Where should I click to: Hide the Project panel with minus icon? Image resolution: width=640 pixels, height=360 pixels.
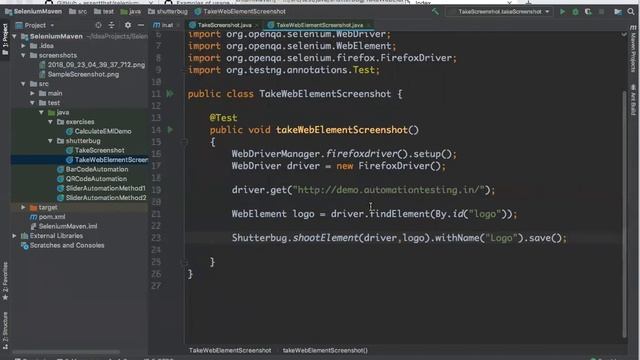(x=141, y=25)
